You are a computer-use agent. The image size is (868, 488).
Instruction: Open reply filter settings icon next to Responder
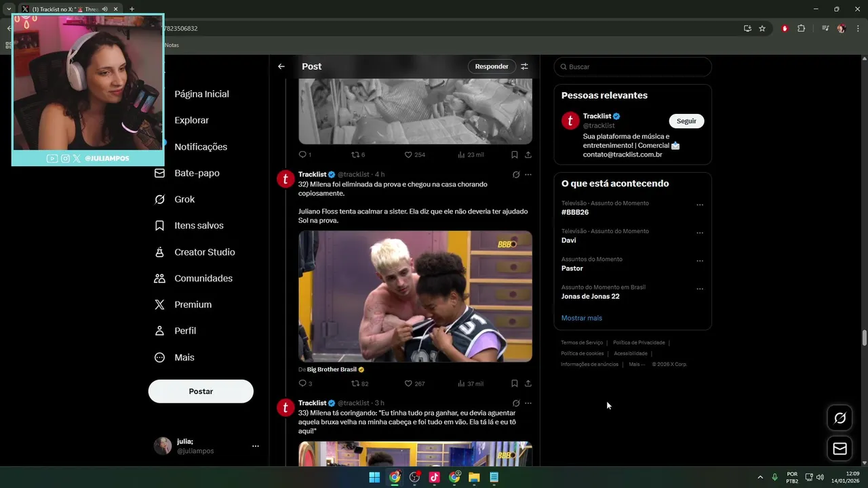524,66
